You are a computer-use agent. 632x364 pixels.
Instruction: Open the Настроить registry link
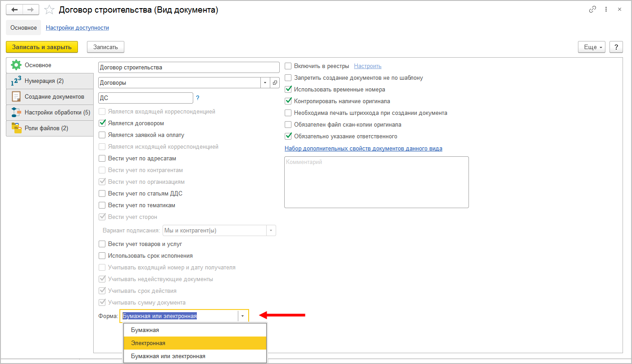(x=368, y=66)
